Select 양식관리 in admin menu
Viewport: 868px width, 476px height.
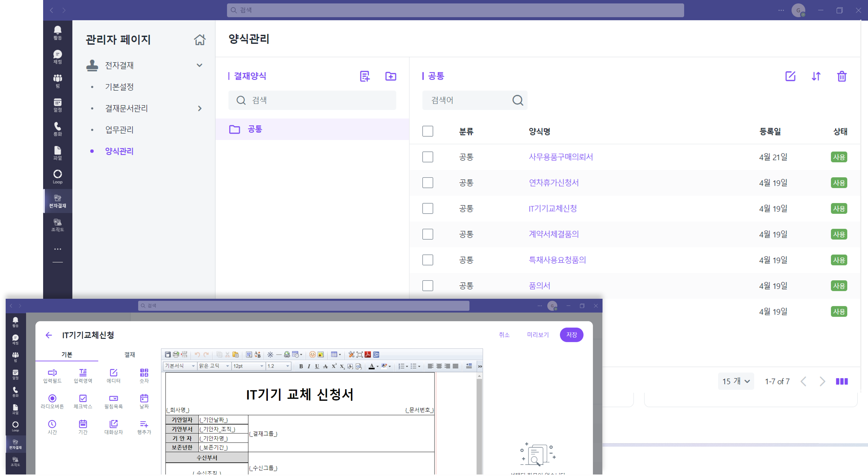[x=119, y=151]
